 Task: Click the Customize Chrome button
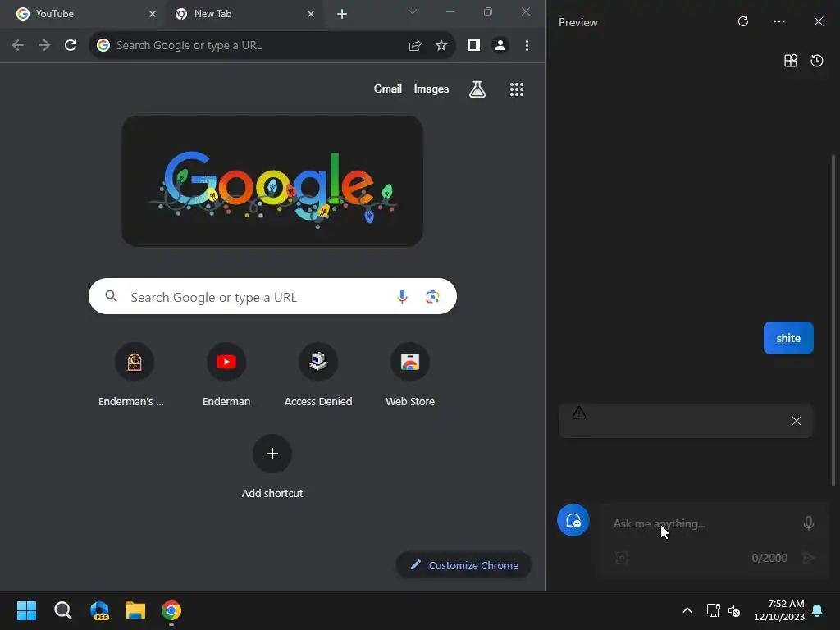pyautogui.click(x=463, y=565)
